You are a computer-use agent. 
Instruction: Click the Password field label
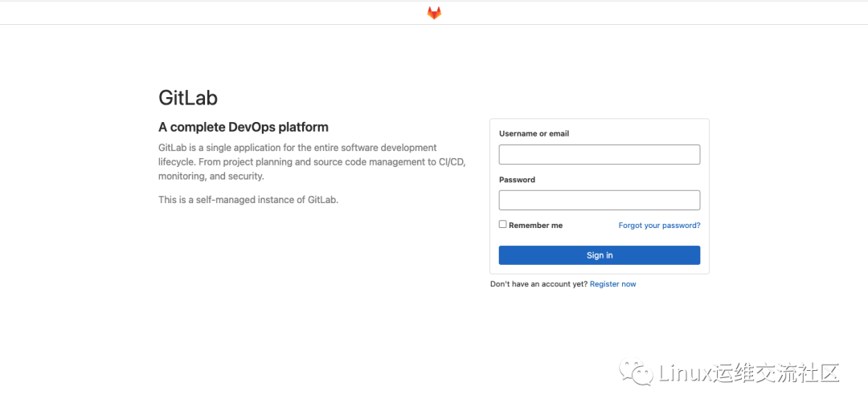click(517, 180)
